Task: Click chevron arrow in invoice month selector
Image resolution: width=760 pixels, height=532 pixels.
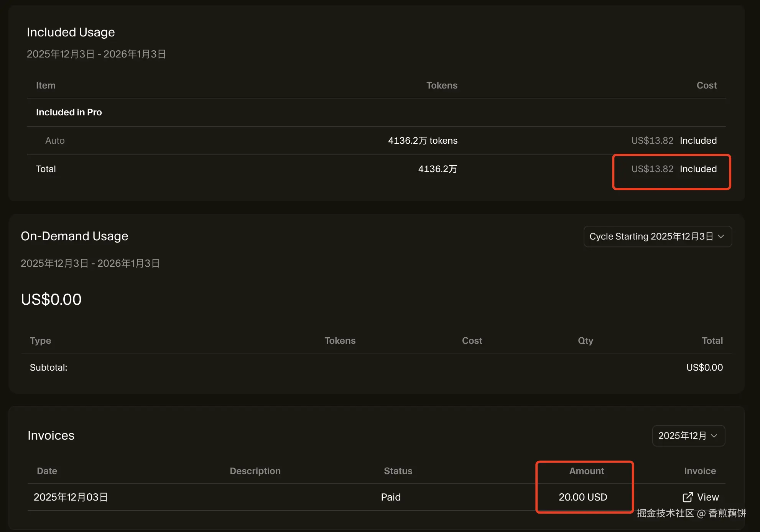Action: (x=714, y=436)
